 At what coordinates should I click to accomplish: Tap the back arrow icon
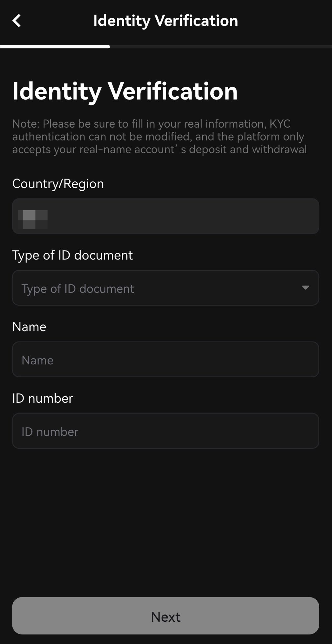[17, 21]
